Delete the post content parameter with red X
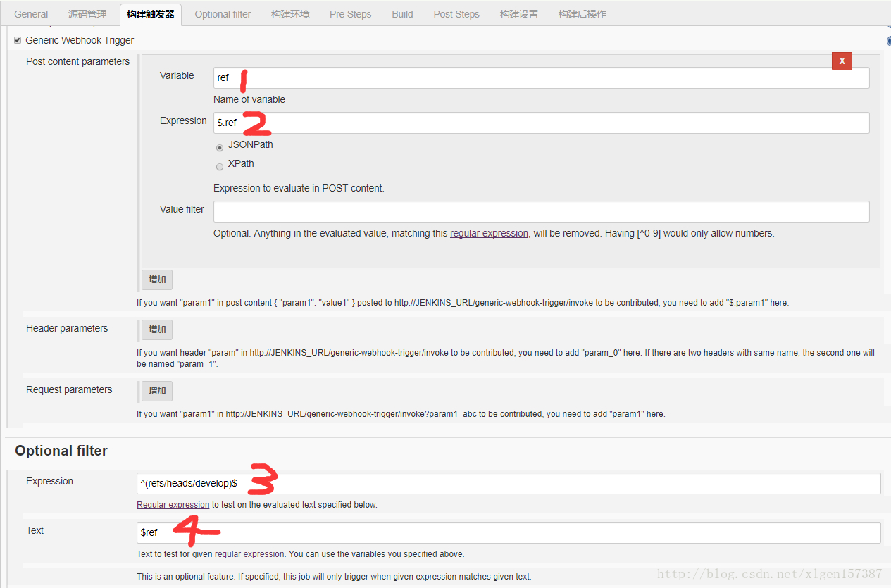 point(842,61)
